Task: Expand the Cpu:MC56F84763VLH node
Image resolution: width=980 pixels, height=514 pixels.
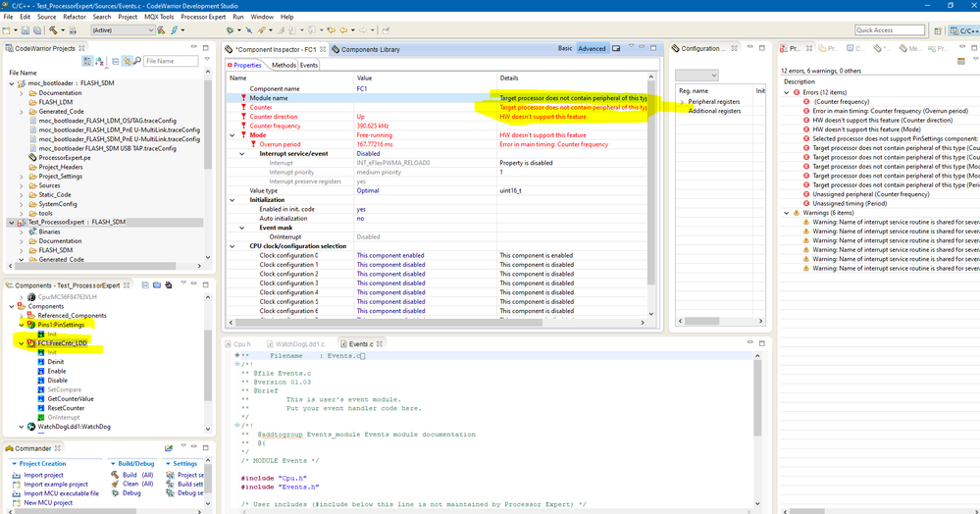Action: [x=22, y=297]
